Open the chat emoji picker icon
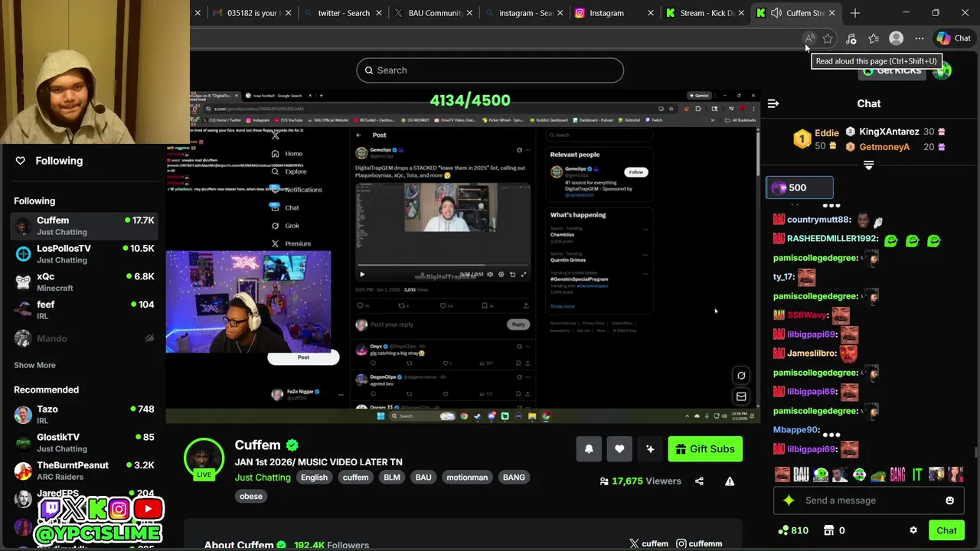 (949, 500)
